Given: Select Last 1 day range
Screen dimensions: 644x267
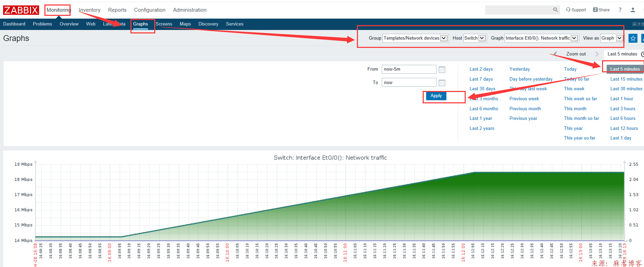Looking at the screenshot, I should [x=621, y=138].
